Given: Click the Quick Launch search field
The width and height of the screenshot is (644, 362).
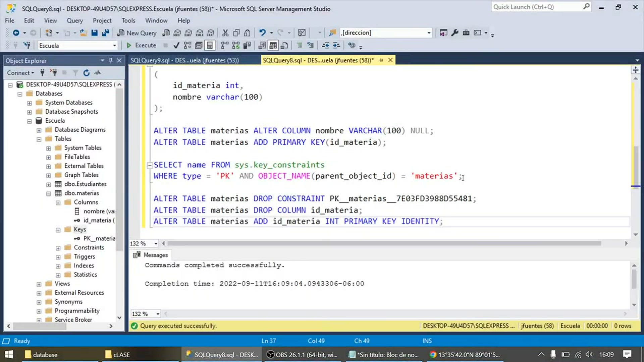Looking at the screenshot, I should click(541, 7).
